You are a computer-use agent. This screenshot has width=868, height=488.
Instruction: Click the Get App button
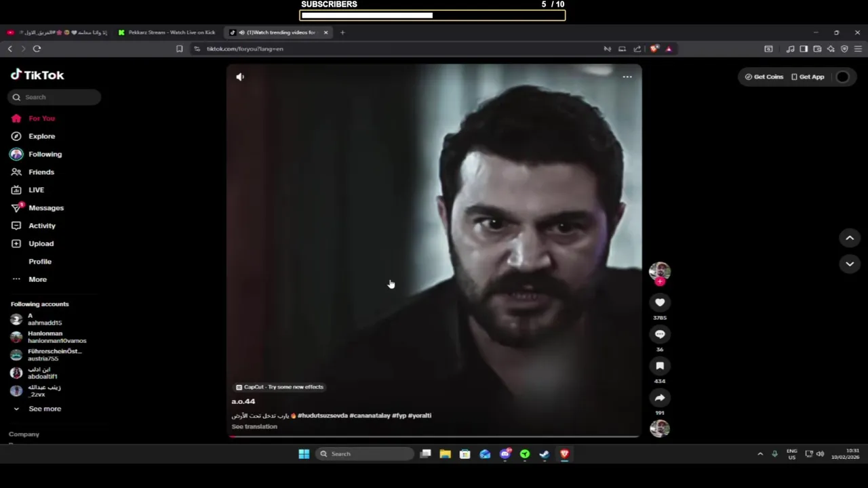point(808,77)
